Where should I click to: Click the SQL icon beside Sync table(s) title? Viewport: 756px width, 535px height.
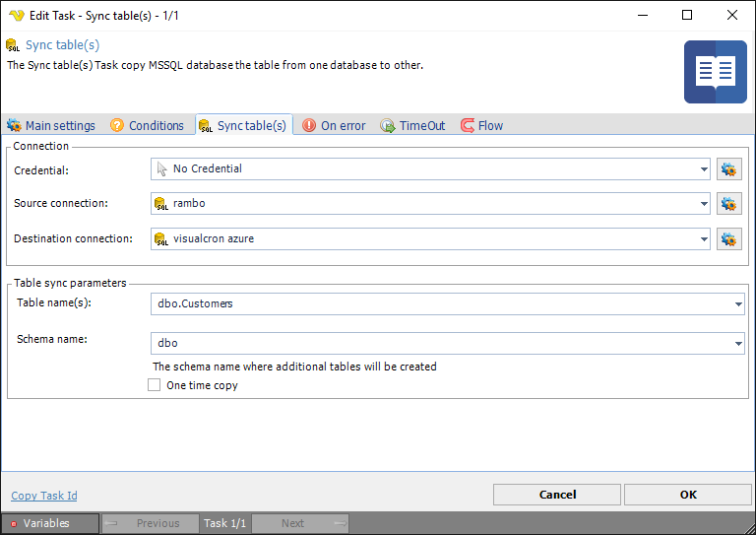(13, 45)
